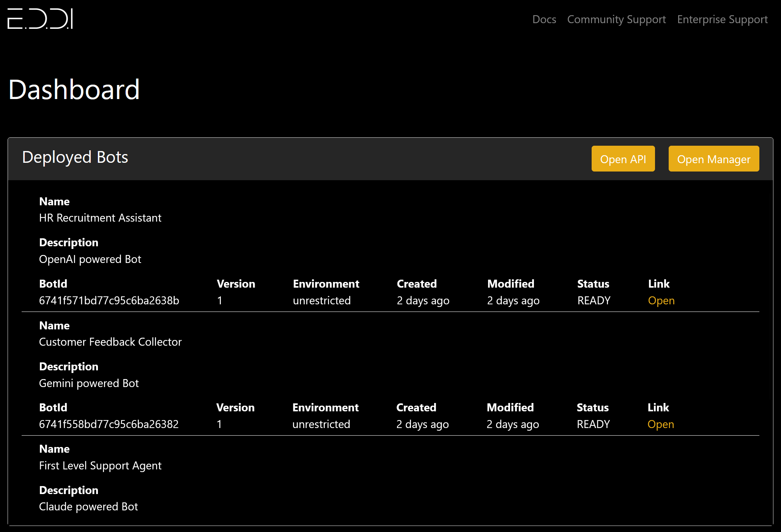Viewport: 781px width, 532px height.
Task: Click the READY status for HR Recruitment Assistant
Action: pos(594,300)
